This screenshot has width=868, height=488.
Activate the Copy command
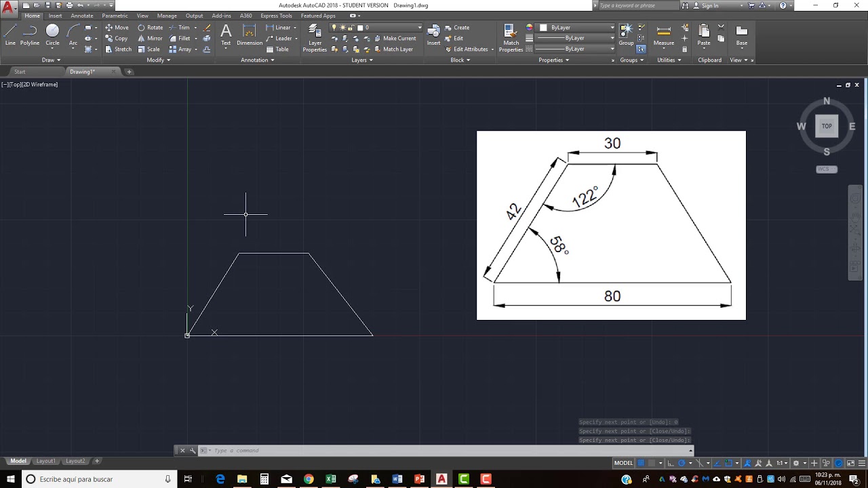point(117,39)
